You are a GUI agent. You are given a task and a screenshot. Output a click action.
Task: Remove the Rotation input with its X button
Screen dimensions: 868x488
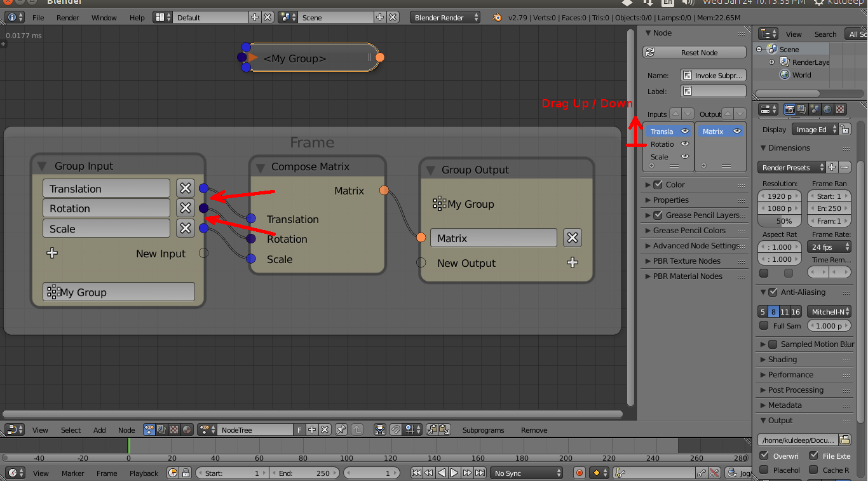pos(185,208)
